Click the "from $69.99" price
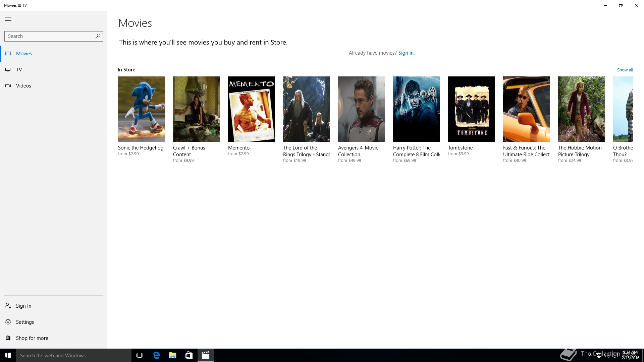The height and width of the screenshot is (362, 644). [x=405, y=161]
